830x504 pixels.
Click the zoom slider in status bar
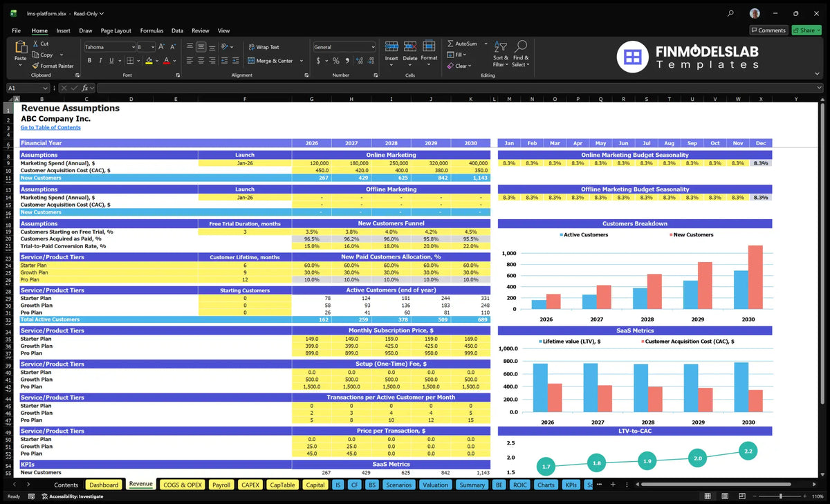pyautogui.click(x=781, y=496)
